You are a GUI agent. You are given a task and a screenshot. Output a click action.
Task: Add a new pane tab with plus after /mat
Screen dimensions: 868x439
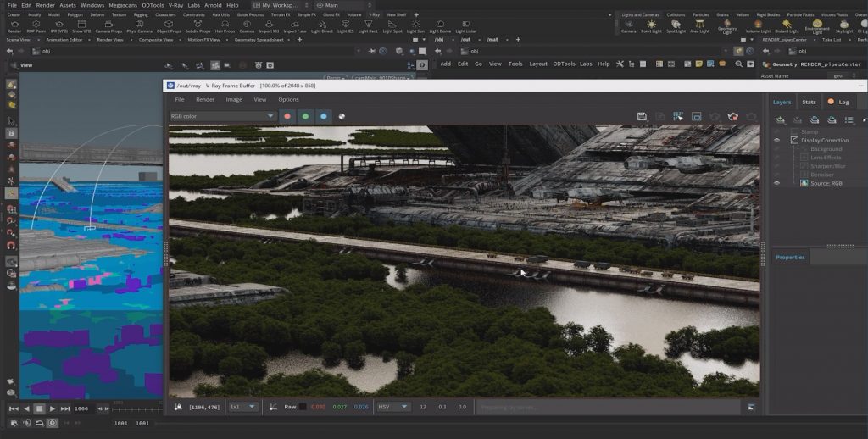[x=518, y=40]
